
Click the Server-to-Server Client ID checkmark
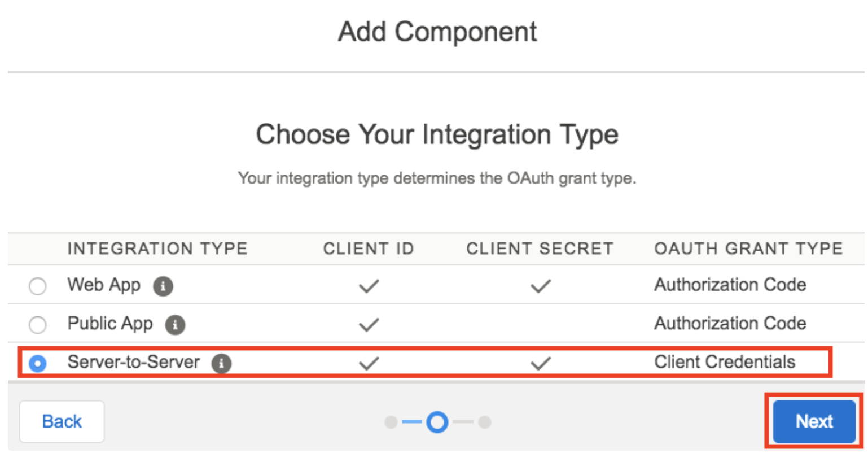click(x=369, y=363)
